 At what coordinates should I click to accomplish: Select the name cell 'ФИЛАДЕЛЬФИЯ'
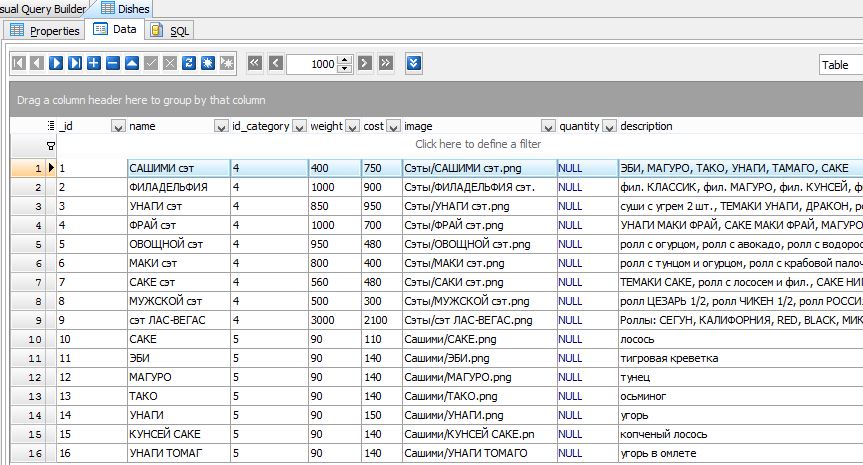(179, 187)
